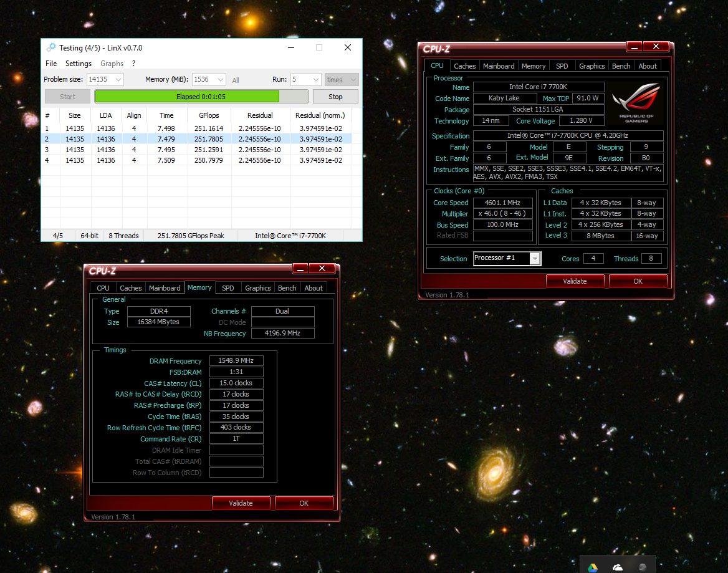
Task: Click the LDA column header in LinX
Action: [x=106, y=115]
